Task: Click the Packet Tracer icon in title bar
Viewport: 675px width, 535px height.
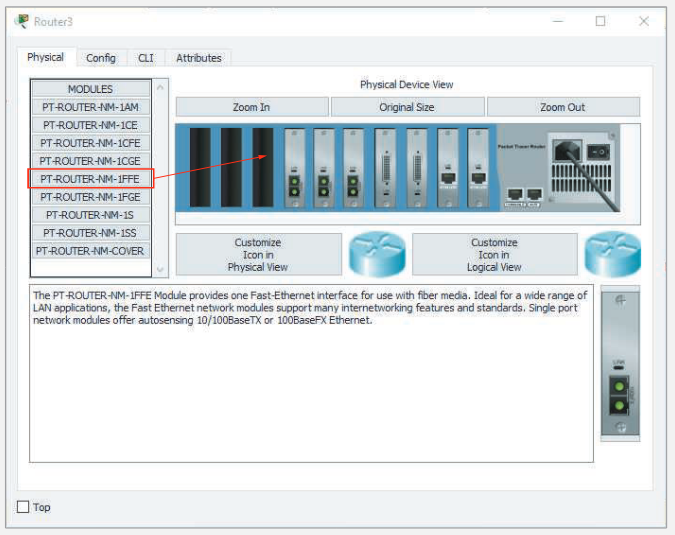Action: click(22, 21)
